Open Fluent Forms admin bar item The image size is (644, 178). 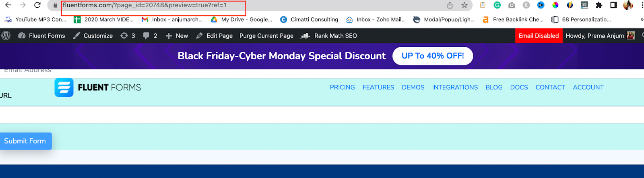point(41,36)
